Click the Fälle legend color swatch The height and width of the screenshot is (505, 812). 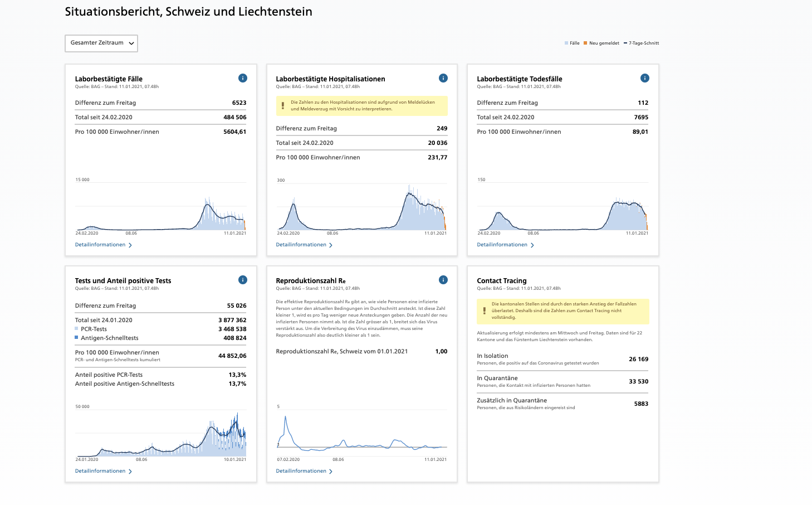click(566, 43)
